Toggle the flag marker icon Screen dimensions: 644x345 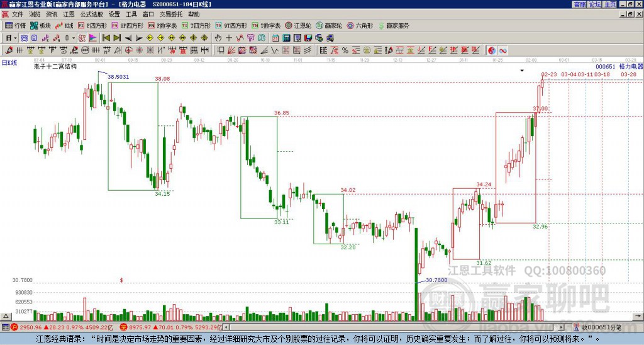(93, 38)
